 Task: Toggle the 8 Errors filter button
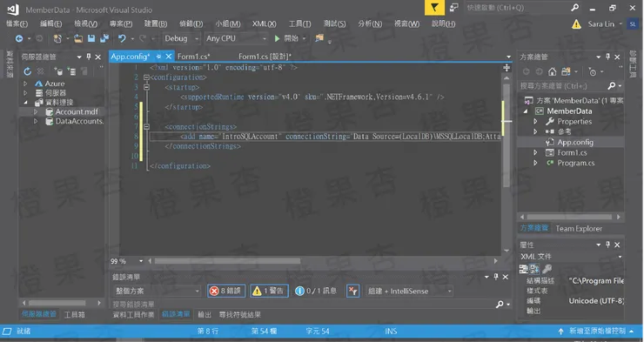(226, 291)
